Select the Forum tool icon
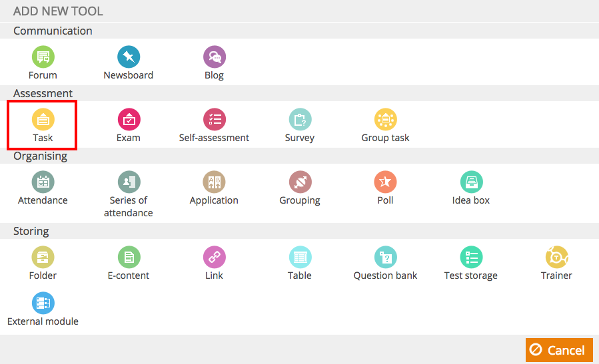The image size is (599, 364). coord(43,57)
